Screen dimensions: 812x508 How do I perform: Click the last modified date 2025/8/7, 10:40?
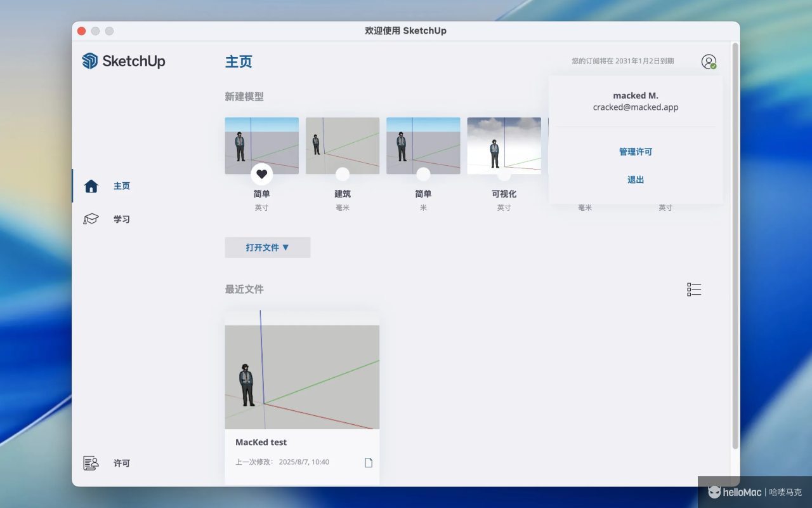tap(304, 462)
